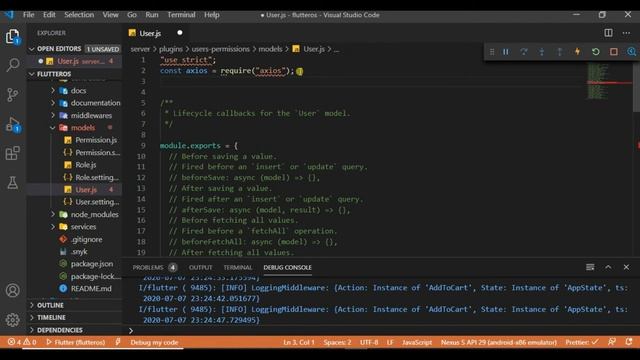Click the unsaved dot on User.js tab
This screenshot has width=640, height=360.
180,33
